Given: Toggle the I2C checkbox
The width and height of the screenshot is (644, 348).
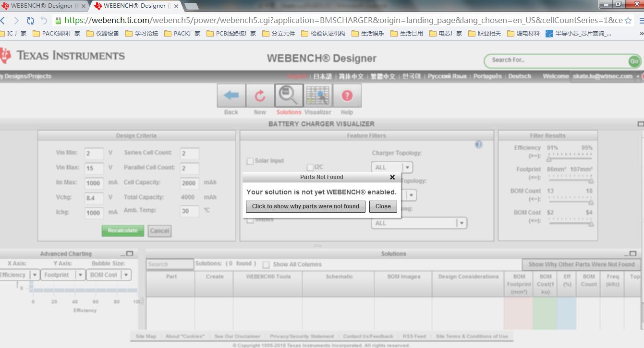Looking at the screenshot, I should point(310,167).
